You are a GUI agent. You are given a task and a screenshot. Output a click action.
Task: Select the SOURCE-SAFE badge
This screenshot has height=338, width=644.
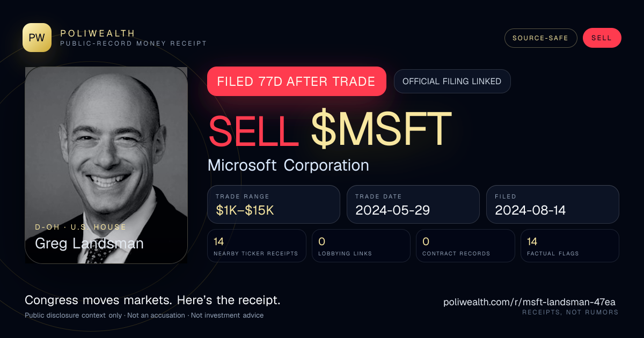click(x=540, y=38)
